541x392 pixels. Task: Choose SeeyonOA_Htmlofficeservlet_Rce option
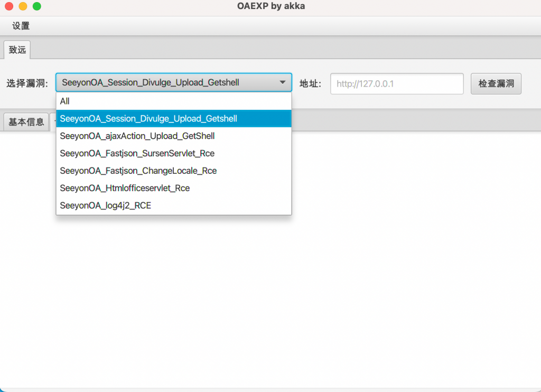pyautogui.click(x=173, y=188)
